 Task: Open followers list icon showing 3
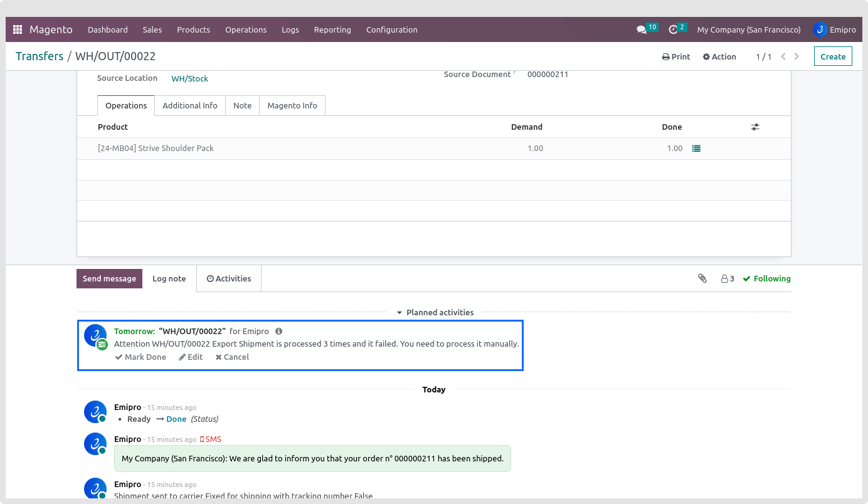pos(728,278)
